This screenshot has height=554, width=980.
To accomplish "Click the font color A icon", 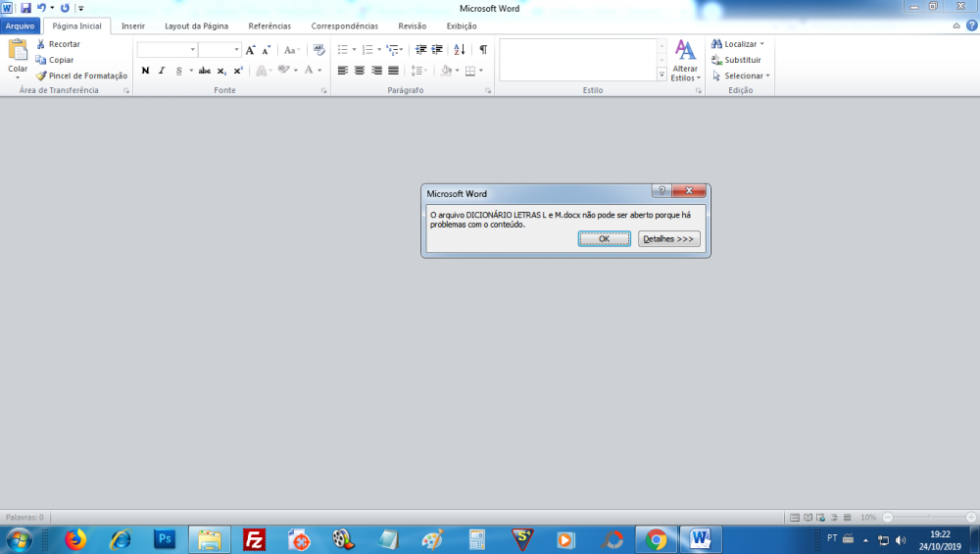I will tap(309, 70).
